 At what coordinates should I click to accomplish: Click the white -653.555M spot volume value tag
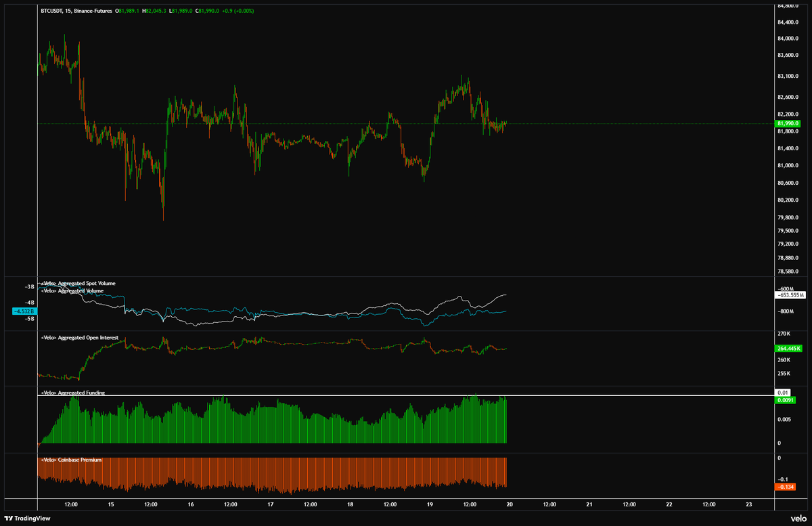(x=790, y=295)
